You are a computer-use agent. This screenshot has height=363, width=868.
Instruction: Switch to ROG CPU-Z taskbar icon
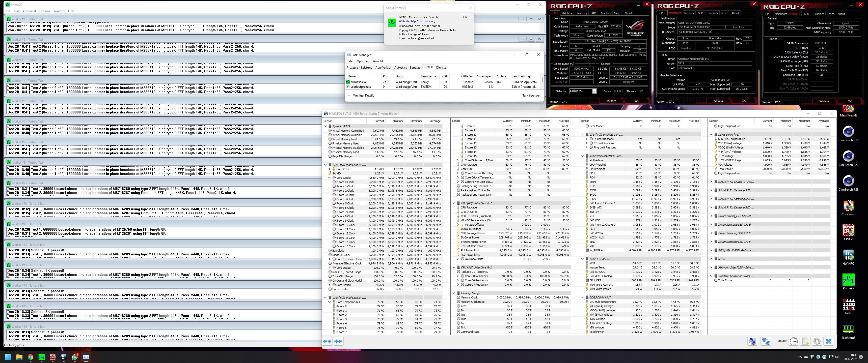coord(52,357)
